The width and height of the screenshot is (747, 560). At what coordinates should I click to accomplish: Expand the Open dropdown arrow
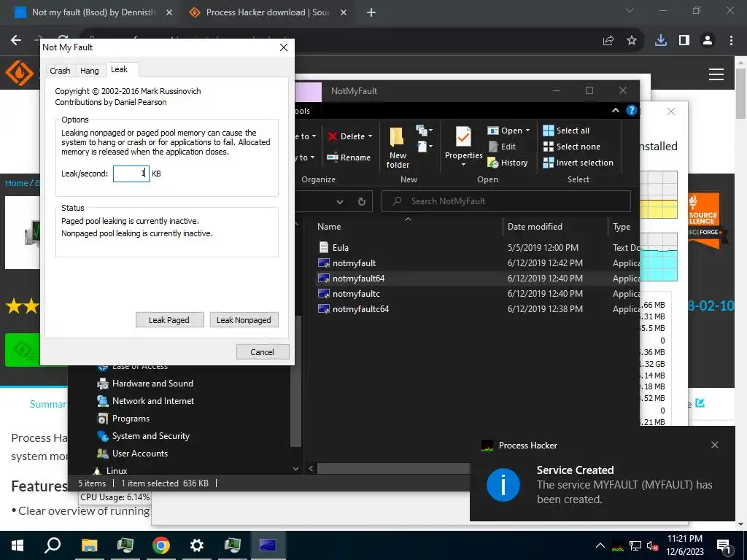527,131
